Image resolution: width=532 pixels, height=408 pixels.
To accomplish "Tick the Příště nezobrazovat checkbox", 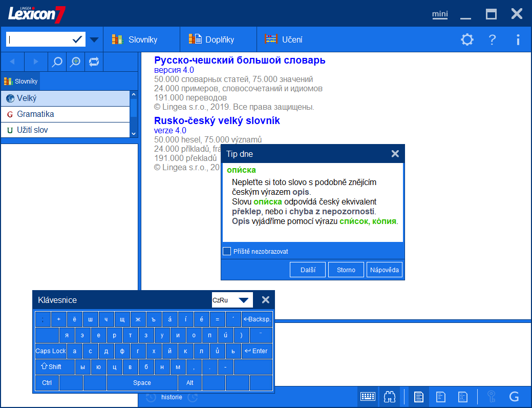I will [x=227, y=251].
